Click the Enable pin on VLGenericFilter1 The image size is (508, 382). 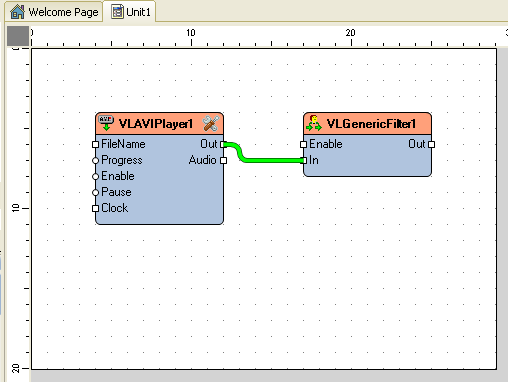pos(303,144)
